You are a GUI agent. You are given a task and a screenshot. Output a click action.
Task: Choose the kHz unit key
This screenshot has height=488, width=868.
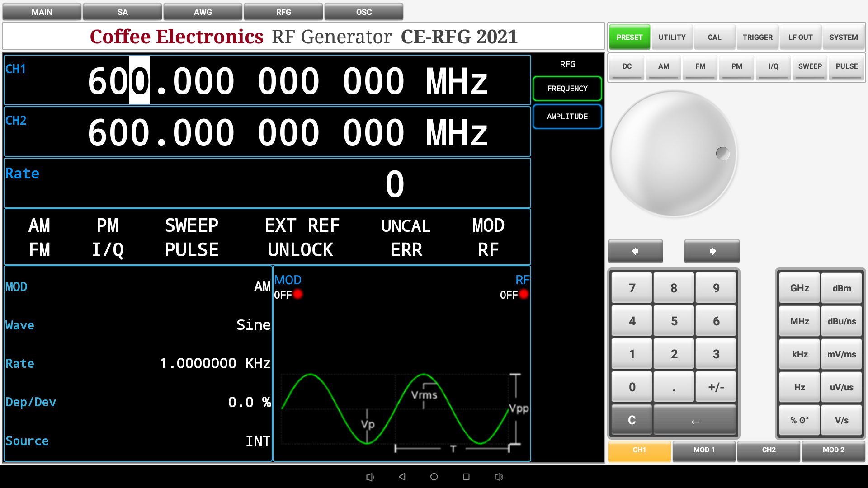pyautogui.click(x=800, y=354)
